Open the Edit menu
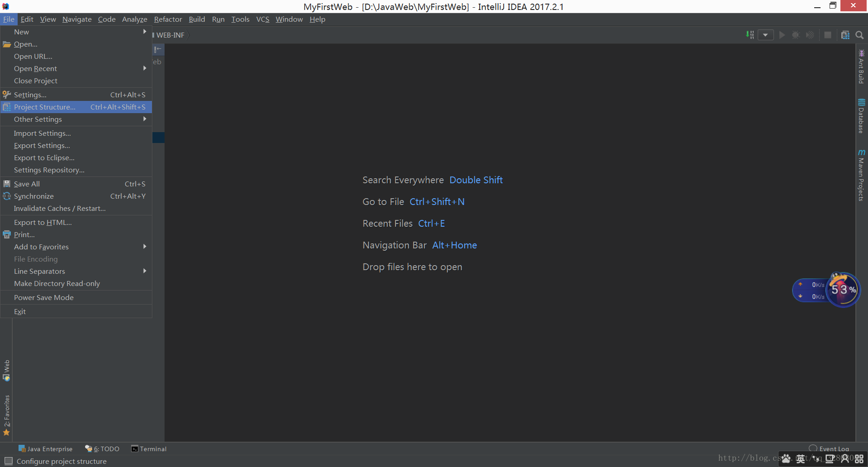 [x=27, y=19]
